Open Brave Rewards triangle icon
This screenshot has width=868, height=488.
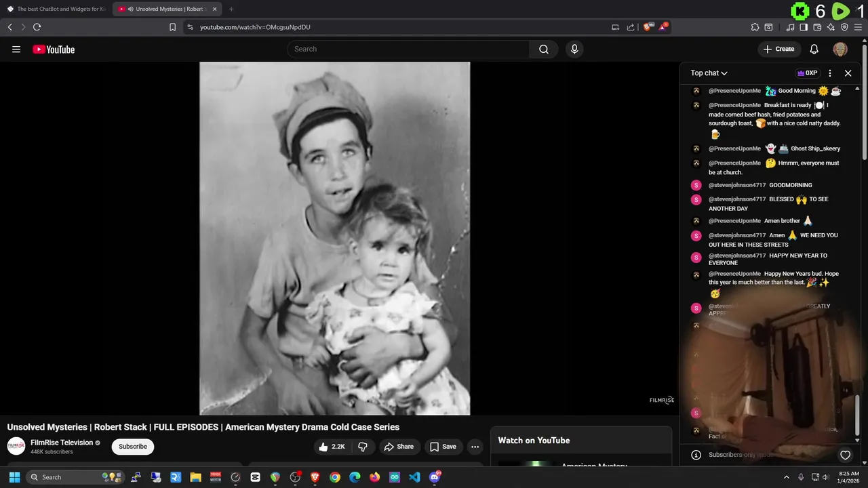663,27
